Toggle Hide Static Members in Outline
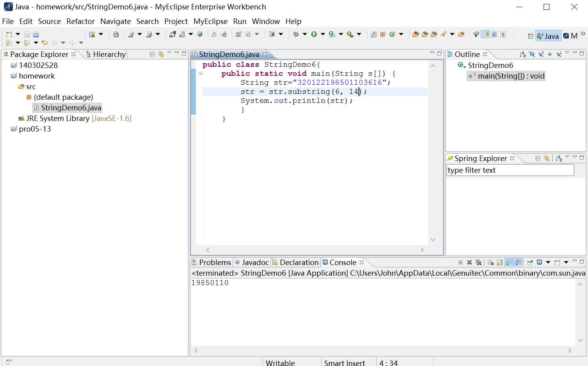This screenshot has height=366, width=588. point(541,54)
